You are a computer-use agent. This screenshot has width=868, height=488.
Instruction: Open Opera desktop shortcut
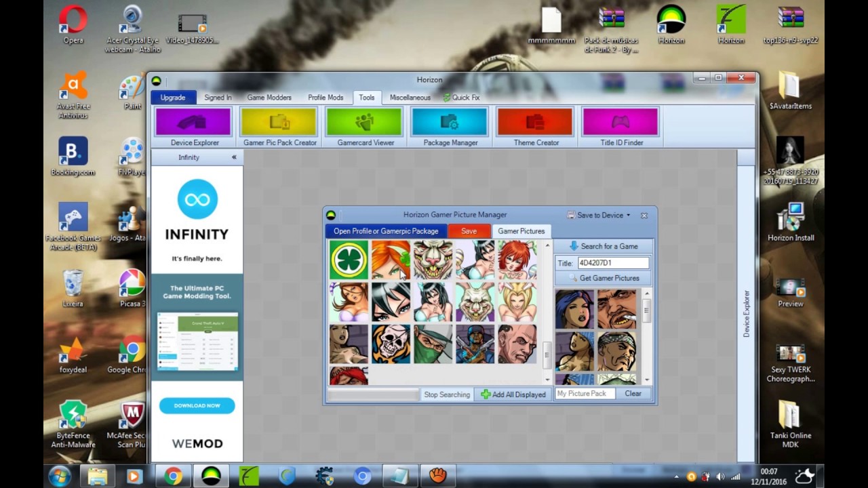pyautogui.click(x=73, y=25)
